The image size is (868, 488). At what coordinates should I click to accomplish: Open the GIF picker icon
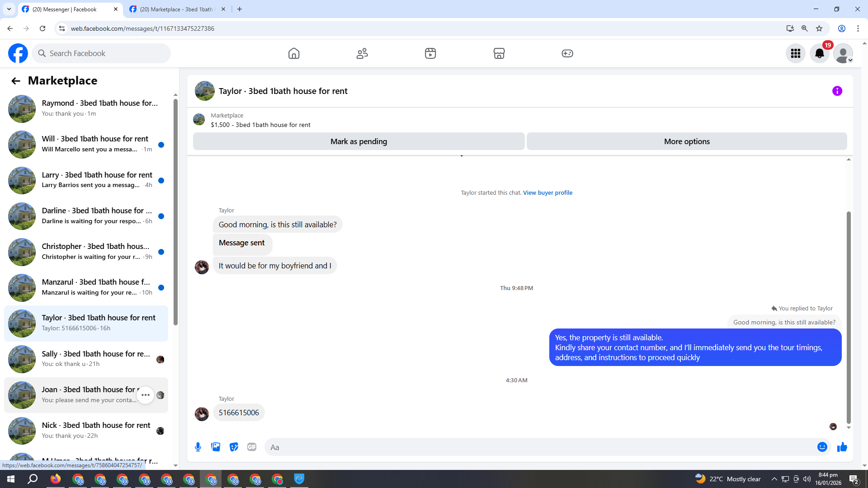[x=252, y=447]
